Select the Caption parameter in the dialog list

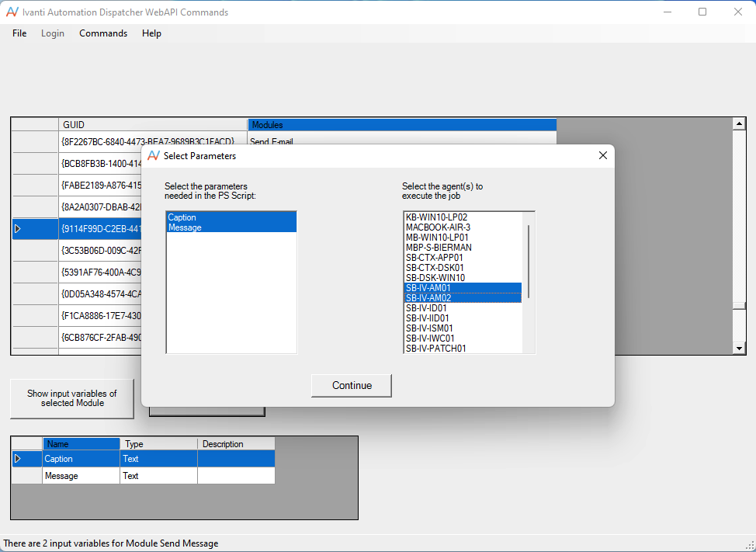pos(231,217)
